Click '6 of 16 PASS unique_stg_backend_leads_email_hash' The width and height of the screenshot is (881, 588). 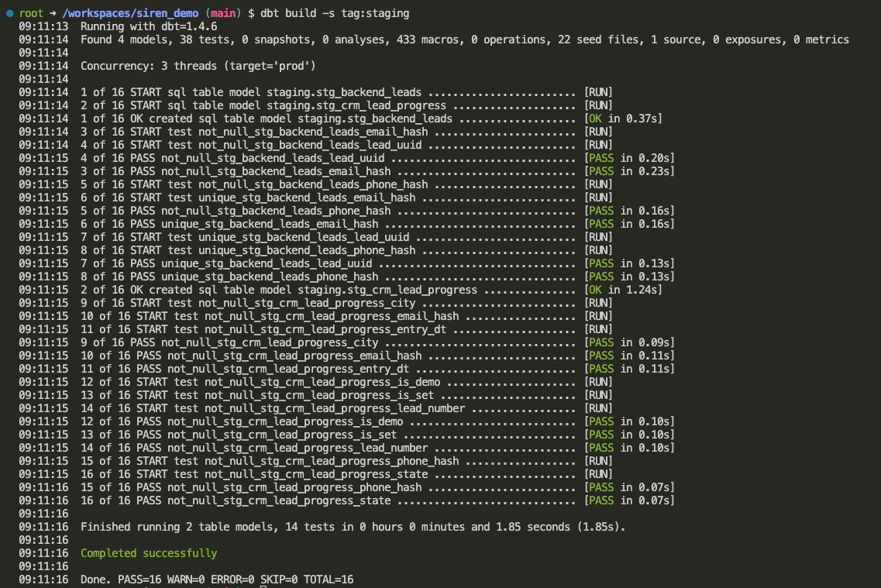click(229, 224)
